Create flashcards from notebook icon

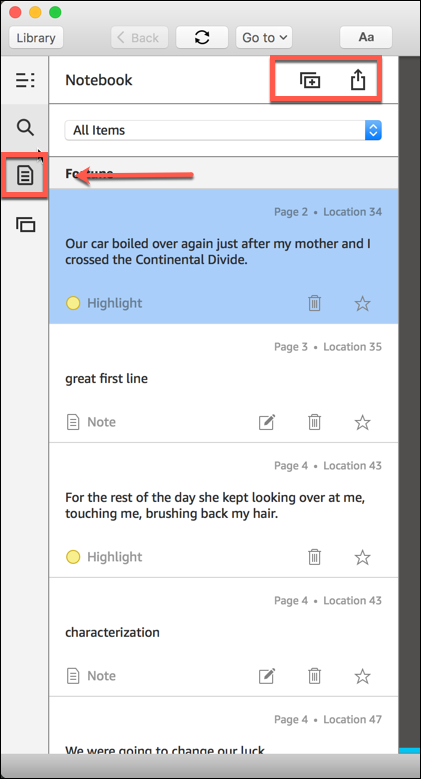coord(310,80)
